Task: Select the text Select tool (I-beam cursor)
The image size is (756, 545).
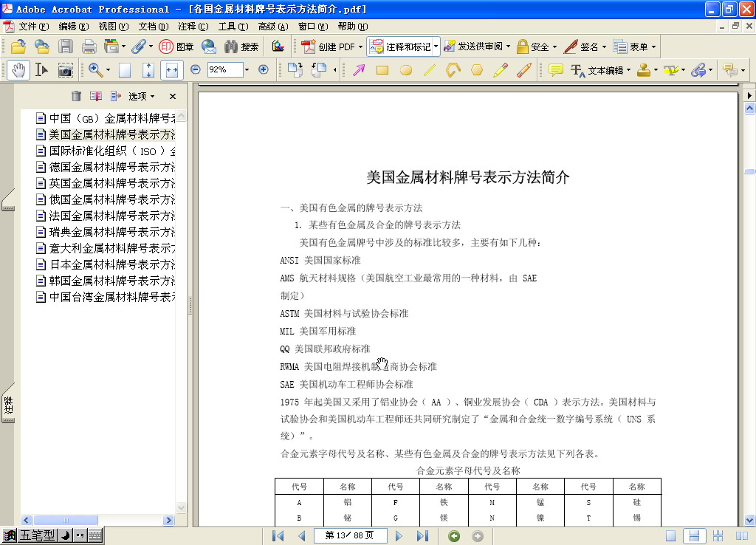Action: point(41,70)
